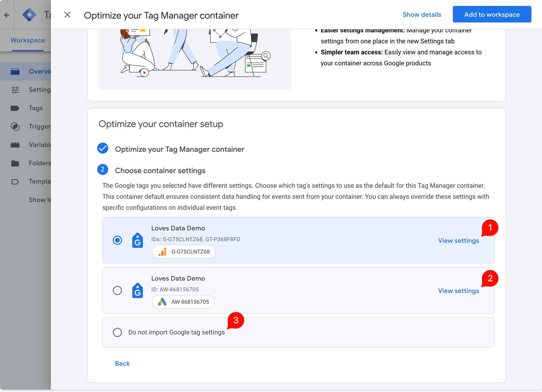Viewport: 542px width, 392px height.
Task: Select Do not import Google tag settings
Action: click(117, 332)
